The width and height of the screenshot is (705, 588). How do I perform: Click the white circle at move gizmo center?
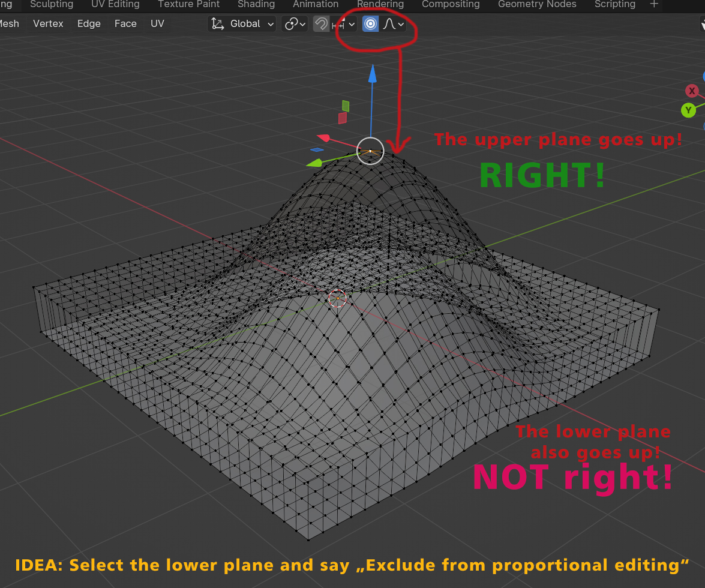(370, 151)
